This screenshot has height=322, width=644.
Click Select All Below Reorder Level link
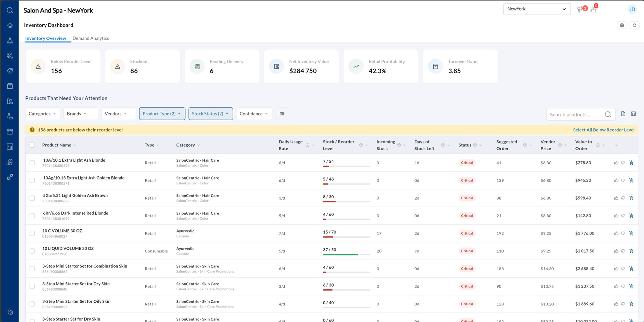[603, 130]
